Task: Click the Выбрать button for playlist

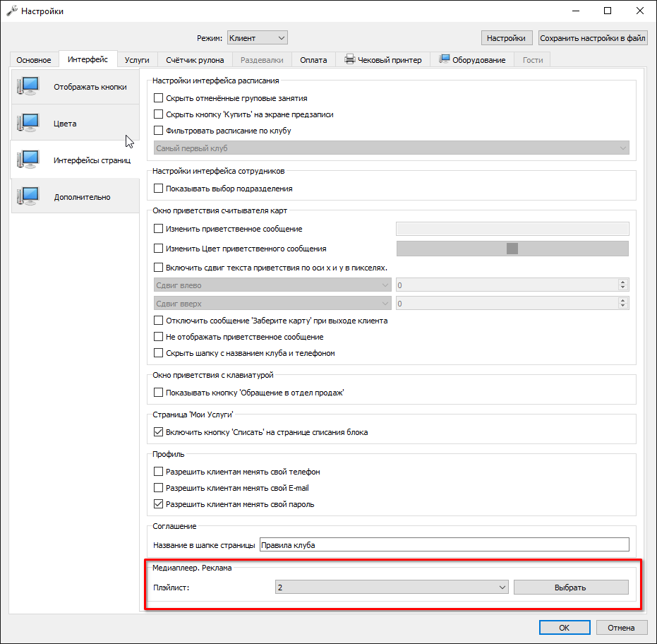Action: coord(571,588)
